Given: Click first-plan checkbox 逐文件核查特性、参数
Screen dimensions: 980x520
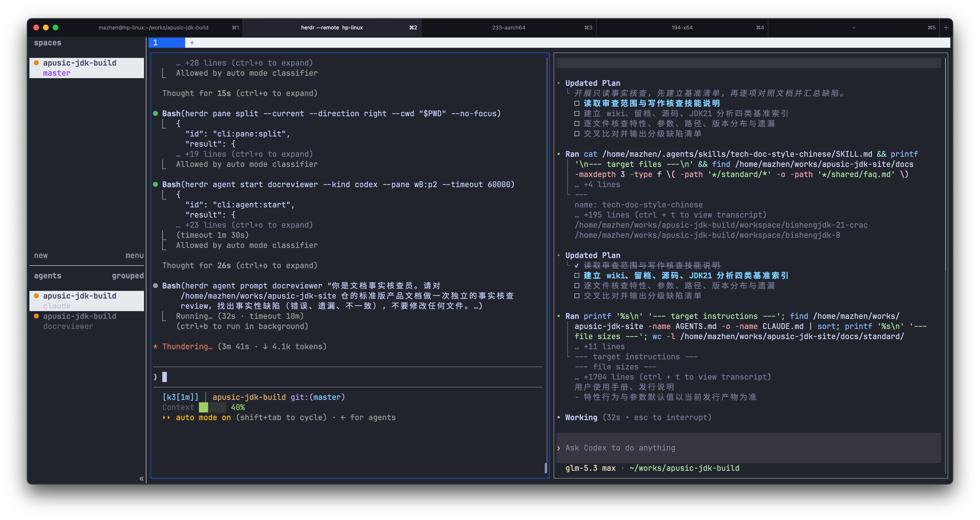Looking at the screenshot, I should pos(577,124).
